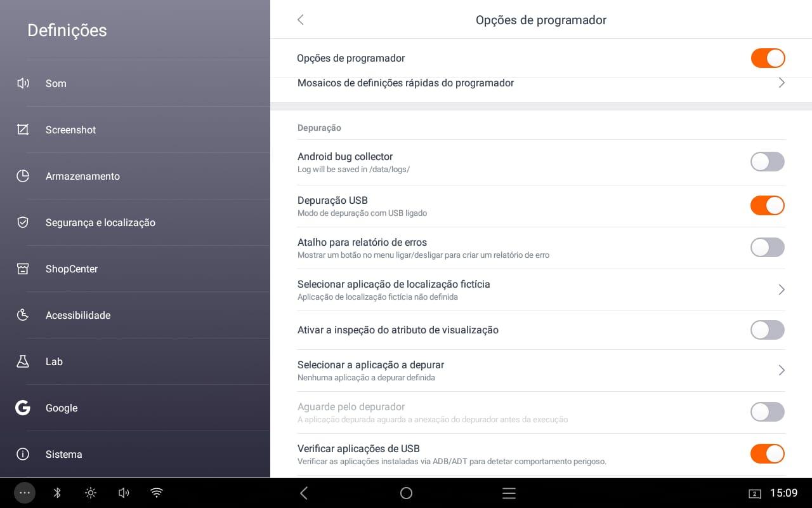
Task: Turn off Verificar aplicações de USB
Action: (x=768, y=454)
